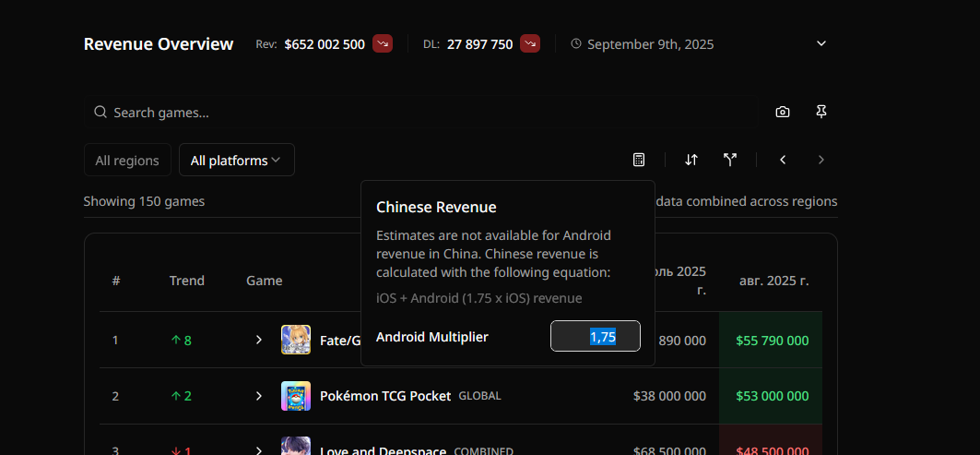Expand the Fate/G game row chevron
Viewport: 980px width, 455px height.
(259, 340)
